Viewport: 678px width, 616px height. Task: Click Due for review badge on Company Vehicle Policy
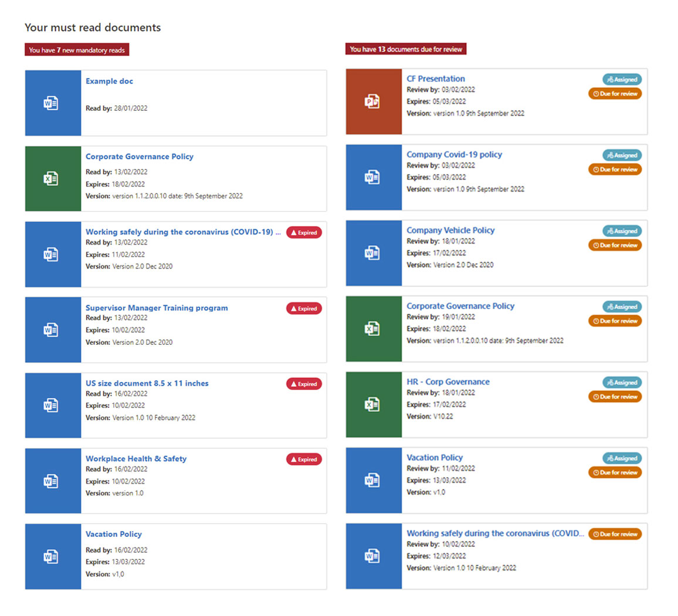615,246
